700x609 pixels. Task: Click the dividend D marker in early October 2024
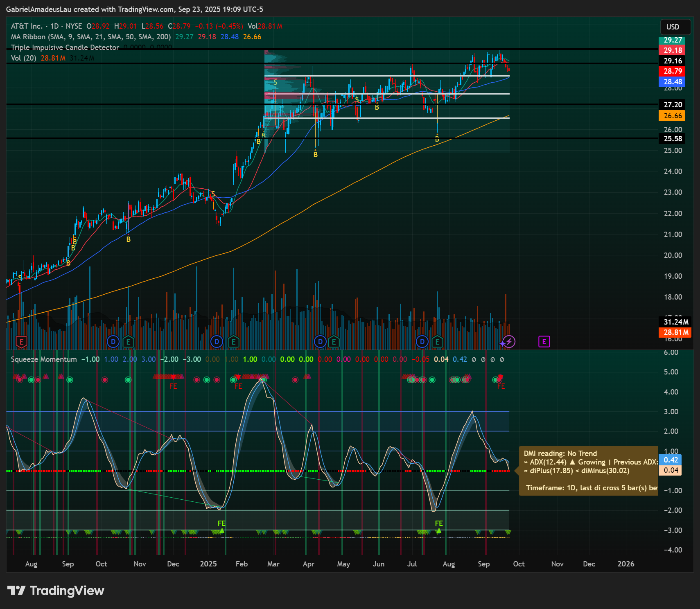(113, 341)
